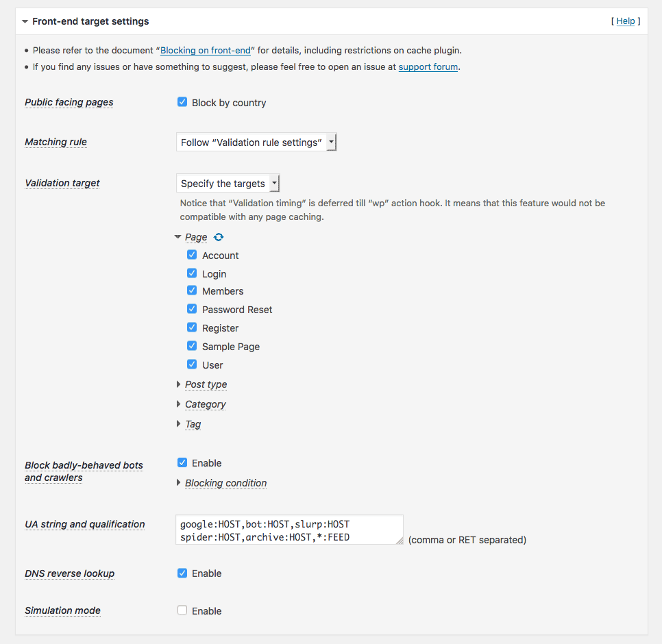The height and width of the screenshot is (644, 662).
Task: Open the Help link
Action: click(625, 21)
